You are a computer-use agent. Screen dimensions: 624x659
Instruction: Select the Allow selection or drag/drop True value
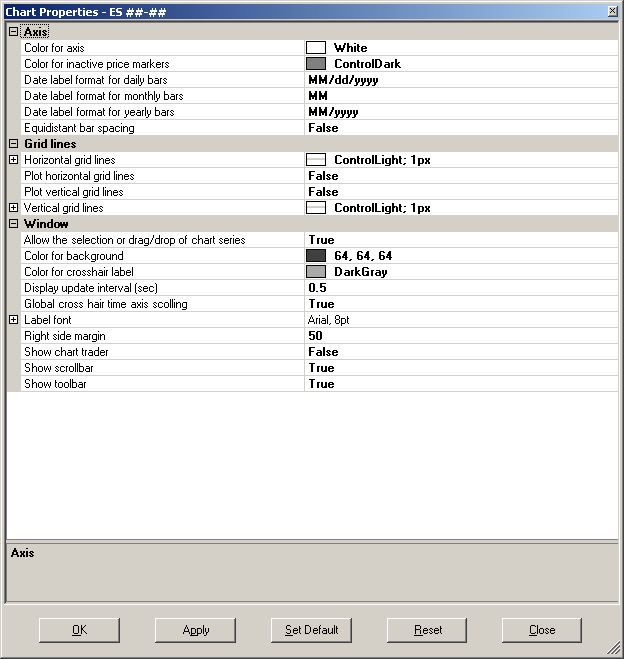321,240
